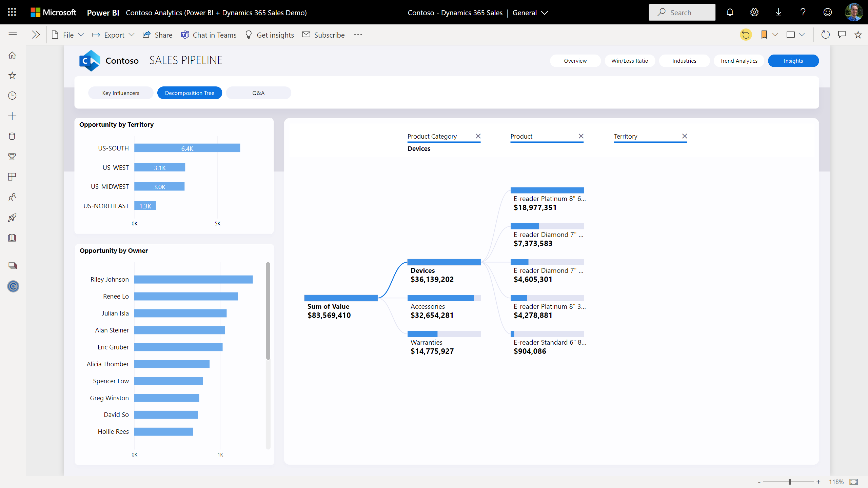Select the Goals trophy icon in the sidebar
The width and height of the screenshot is (868, 488).
coord(12,157)
